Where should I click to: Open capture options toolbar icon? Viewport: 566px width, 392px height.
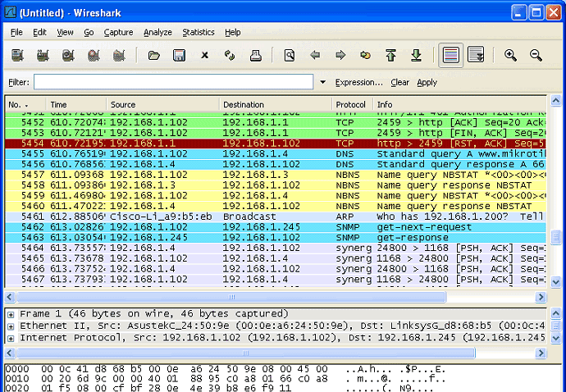tap(43, 55)
